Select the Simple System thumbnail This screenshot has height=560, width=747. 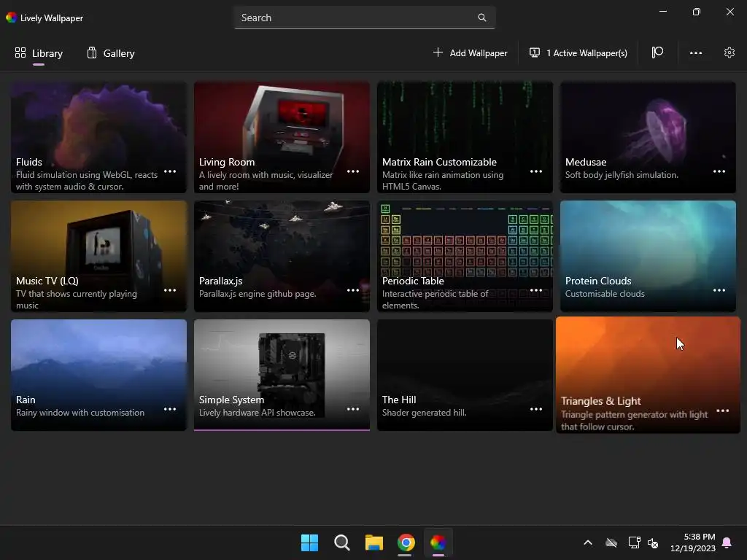(x=282, y=375)
